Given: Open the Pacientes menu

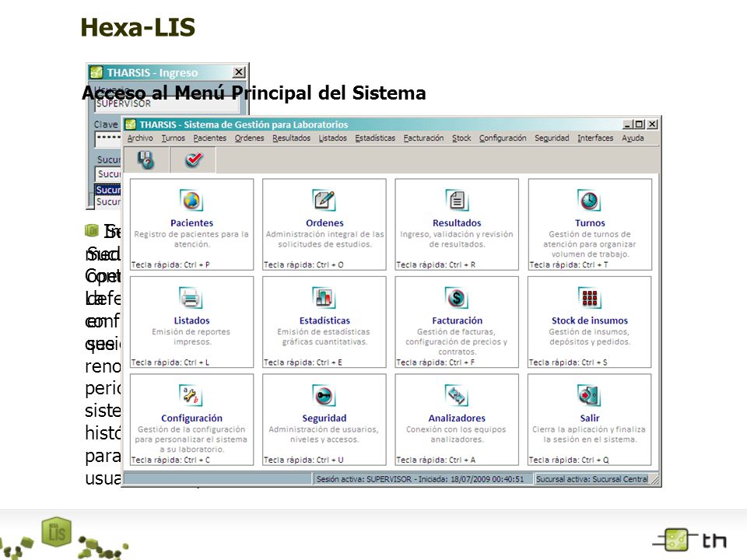Looking at the screenshot, I should (209, 138).
